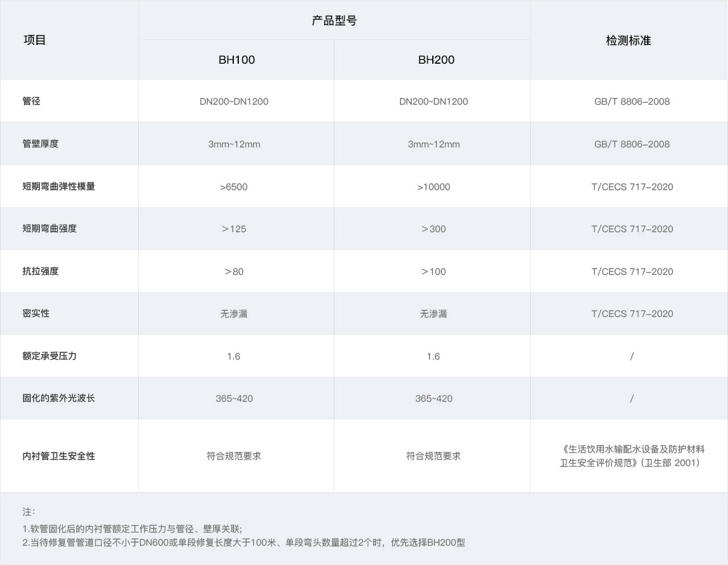The height and width of the screenshot is (565, 728).
Task: Select the >10000 value cell
Action: point(433,187)
